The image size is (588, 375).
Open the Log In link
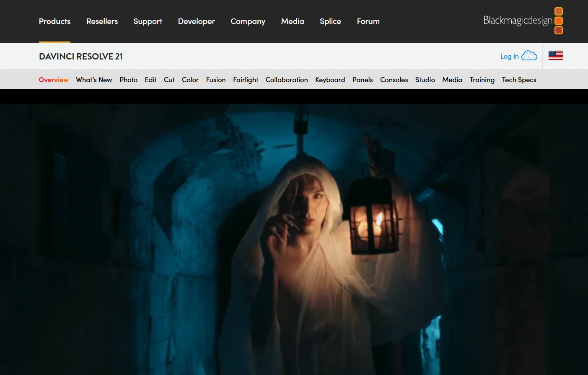[x=509, y=56]
